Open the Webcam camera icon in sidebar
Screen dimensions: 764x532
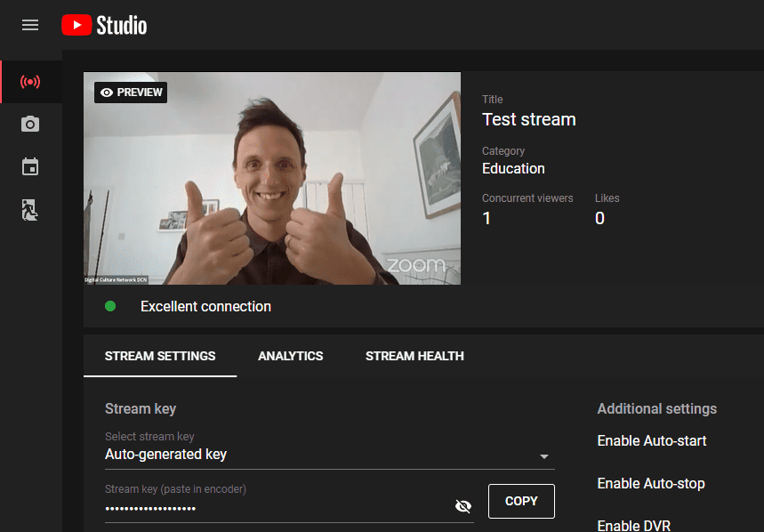(x=30, y=125)
